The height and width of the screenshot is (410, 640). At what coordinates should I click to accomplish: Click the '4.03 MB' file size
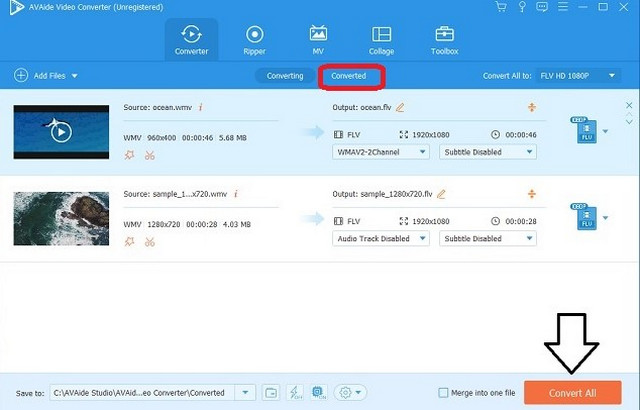pos(237,224)
